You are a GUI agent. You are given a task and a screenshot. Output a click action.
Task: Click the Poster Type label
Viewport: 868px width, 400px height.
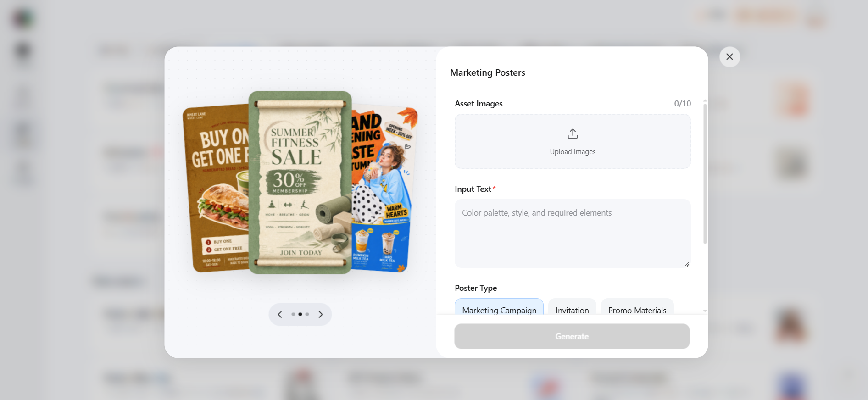point(476,288)
